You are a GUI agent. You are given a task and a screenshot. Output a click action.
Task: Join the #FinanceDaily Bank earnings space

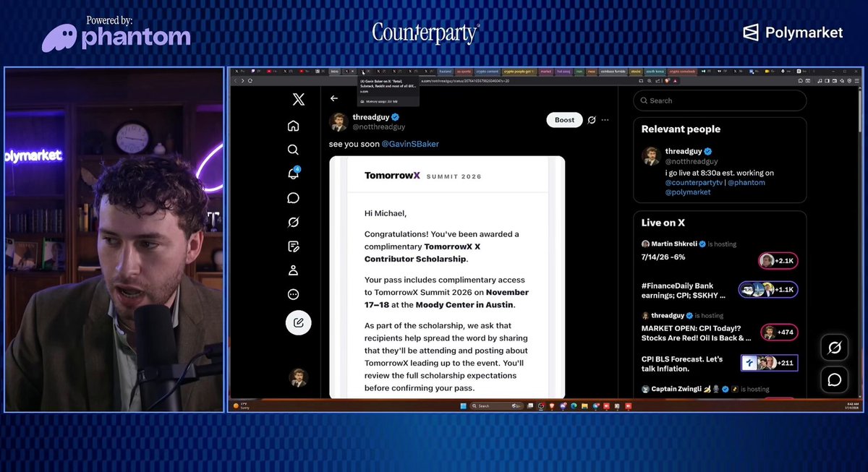point(768,290)
